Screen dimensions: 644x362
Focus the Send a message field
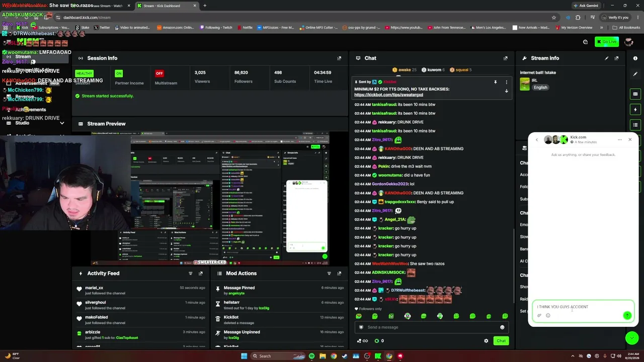431,327
